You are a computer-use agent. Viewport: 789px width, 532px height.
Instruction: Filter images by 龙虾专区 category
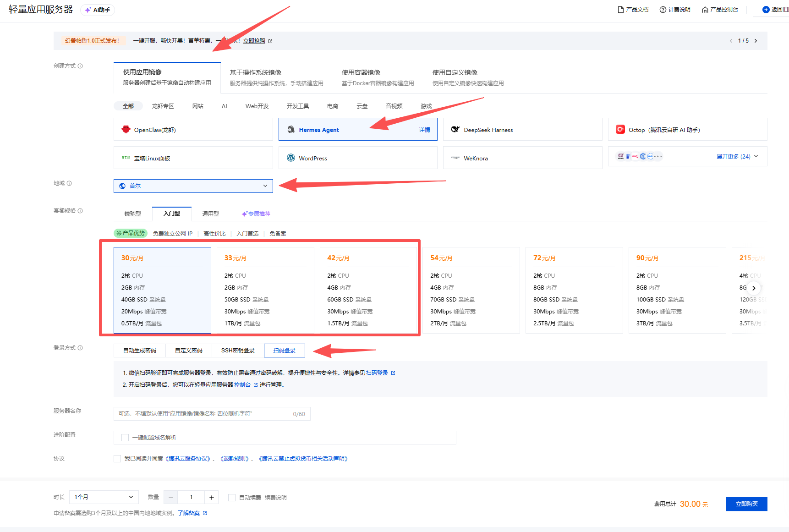(x=163, y=106)
